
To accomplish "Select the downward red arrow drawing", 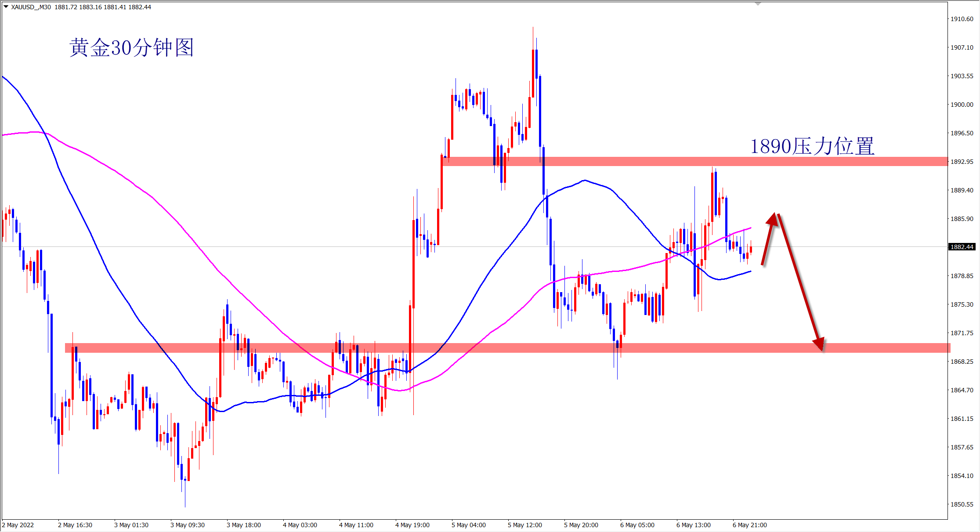I will 800,281.
